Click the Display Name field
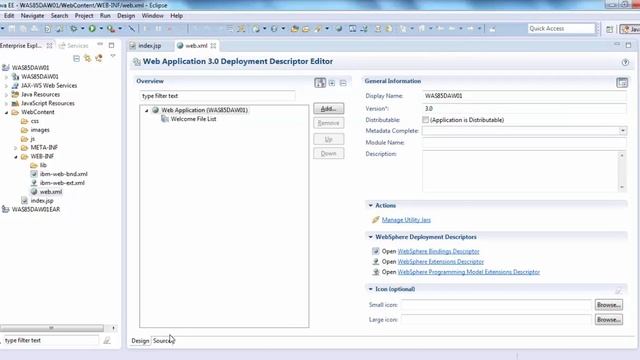This screenshot has width=640, height=360. click(524, 96)
